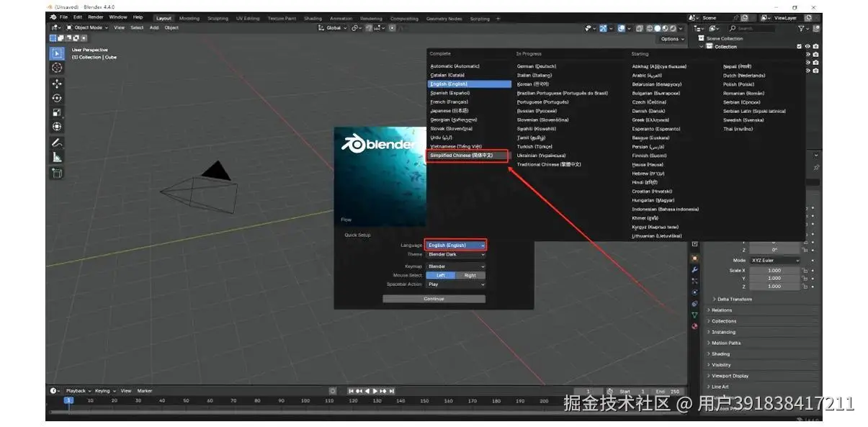
Task: Select the Transform tool
Action: click(x=57, y=127)
